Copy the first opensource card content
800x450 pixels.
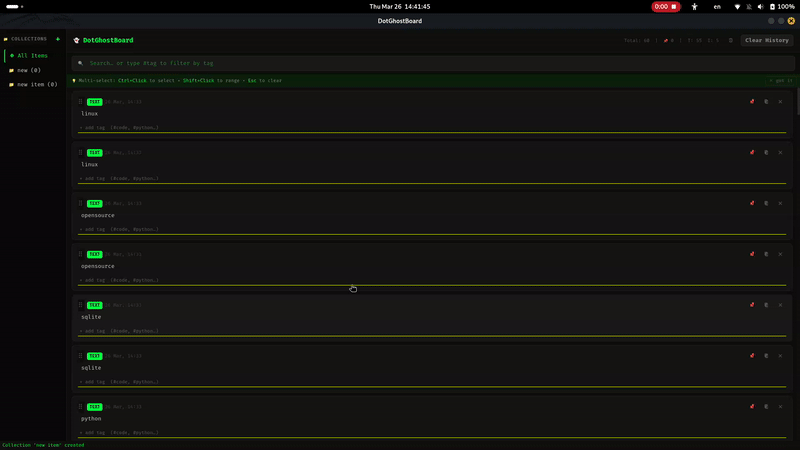[766, 203]
